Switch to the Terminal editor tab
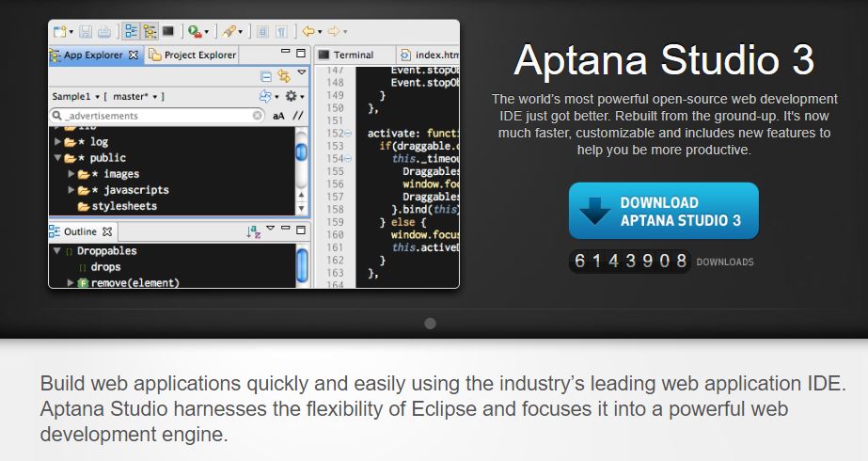Viewport: 868px width, 461px height. coord(354,55)
